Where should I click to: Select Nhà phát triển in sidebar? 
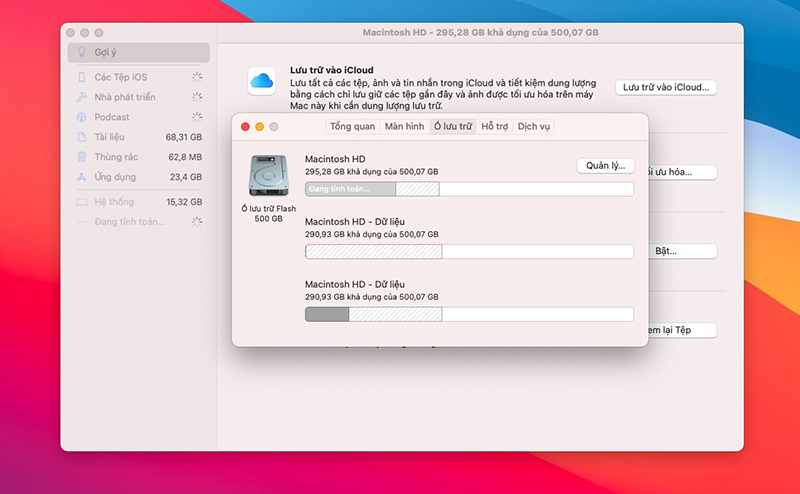point(138,97)
